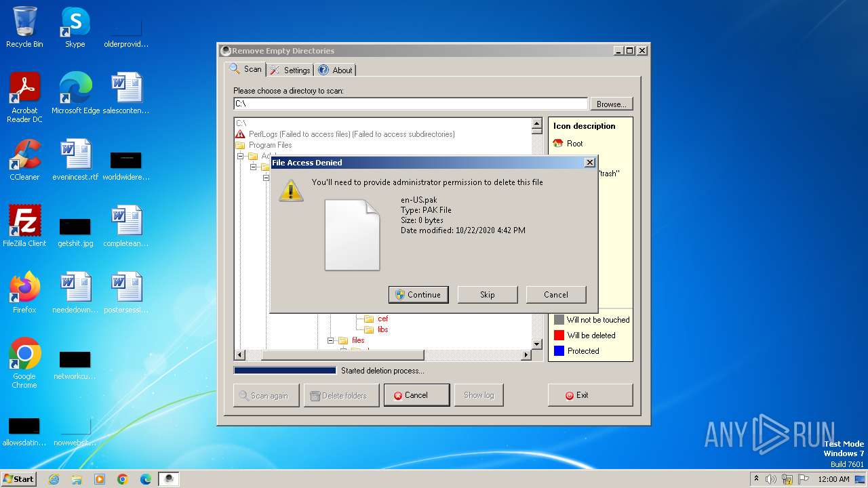
Task: Click horizontal scrollbar right arrow
Action: pyautogui.click(x=526, y=355)
